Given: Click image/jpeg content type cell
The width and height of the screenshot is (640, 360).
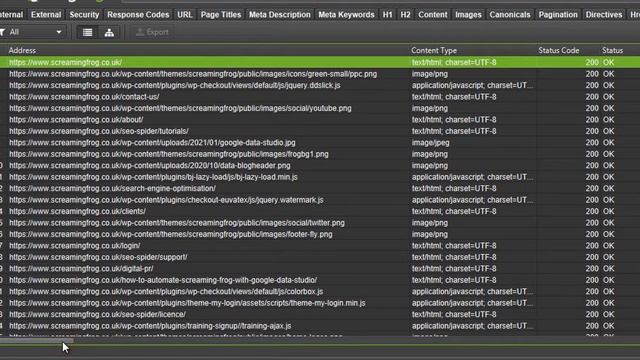Looking at the screenshot, I should tap(431, 142).
